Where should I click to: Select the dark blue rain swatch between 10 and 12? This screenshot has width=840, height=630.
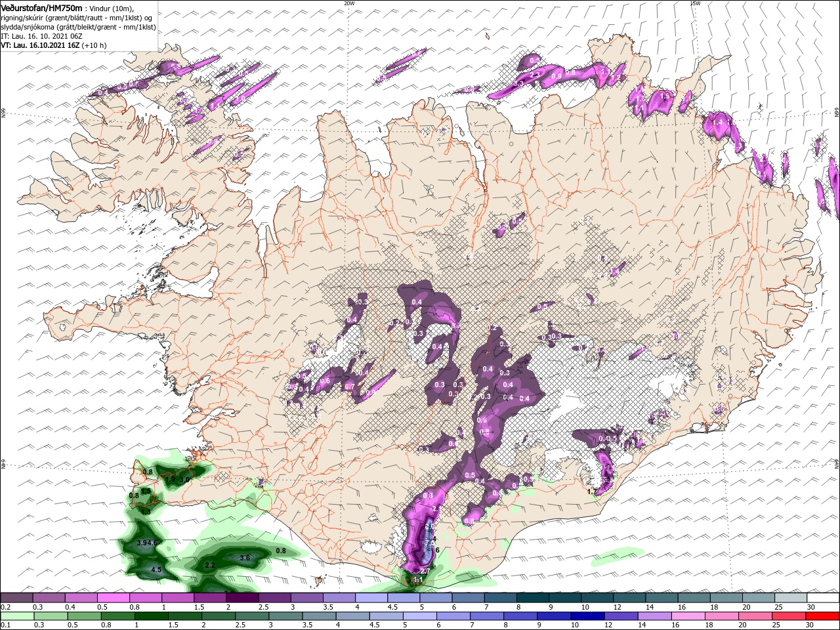tap(586, 616)
